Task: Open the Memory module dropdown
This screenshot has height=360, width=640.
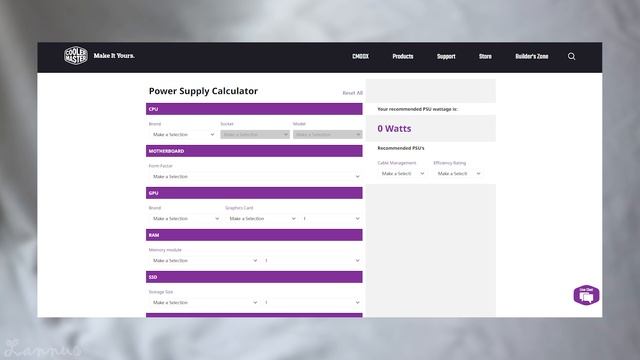Action: [x=204, y=260]
